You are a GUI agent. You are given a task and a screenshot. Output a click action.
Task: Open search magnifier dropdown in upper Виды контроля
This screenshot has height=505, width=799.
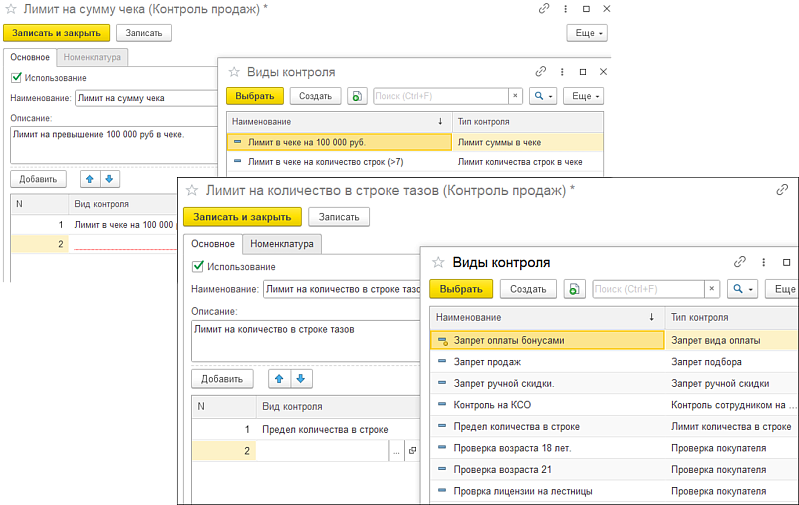[543, 96]
